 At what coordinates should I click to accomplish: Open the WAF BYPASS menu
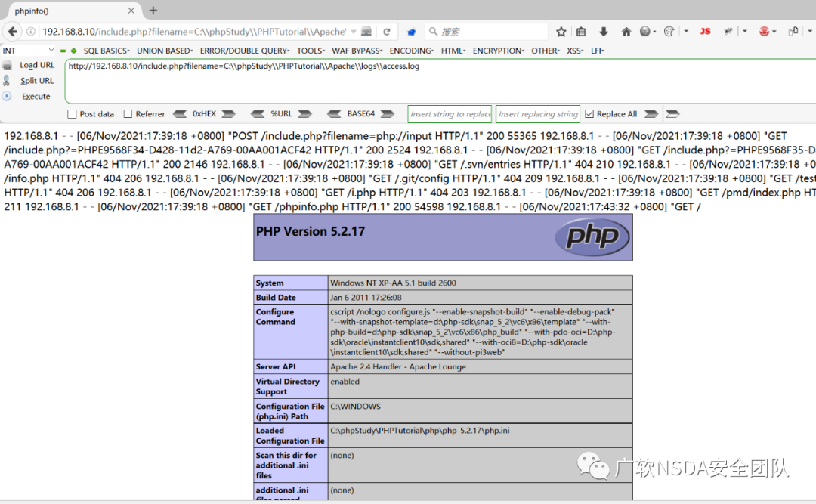coord(357,51)
